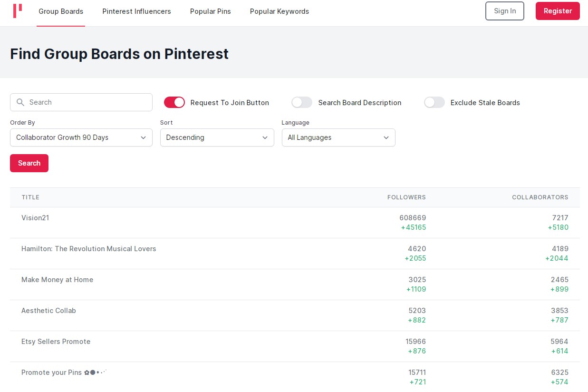This screenshot has width=588, height=392.
Task: Click Make Money followers count 3025
Action: point(417,280)
